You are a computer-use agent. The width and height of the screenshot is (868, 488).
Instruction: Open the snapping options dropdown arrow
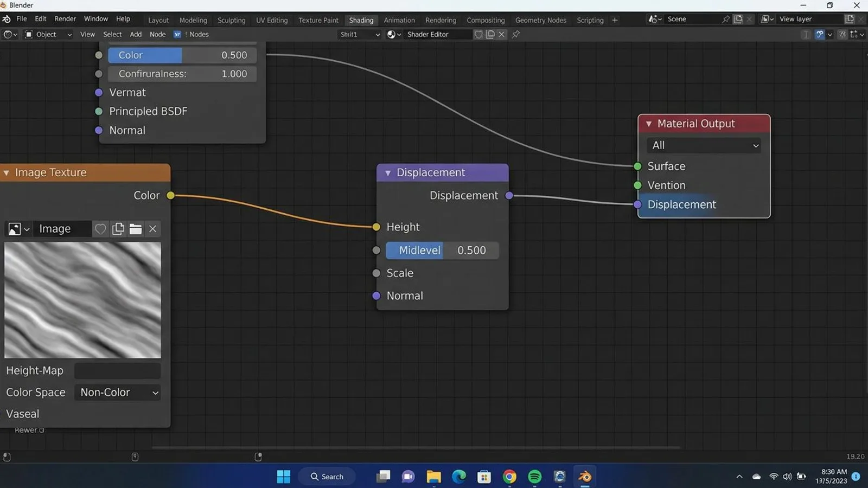830,34
